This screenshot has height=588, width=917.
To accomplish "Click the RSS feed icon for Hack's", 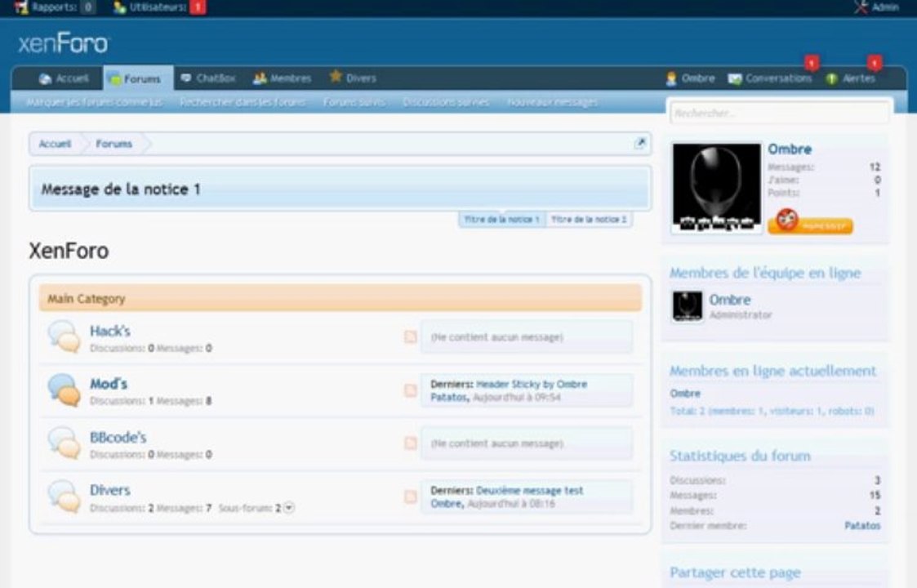I will click(411, 337).
